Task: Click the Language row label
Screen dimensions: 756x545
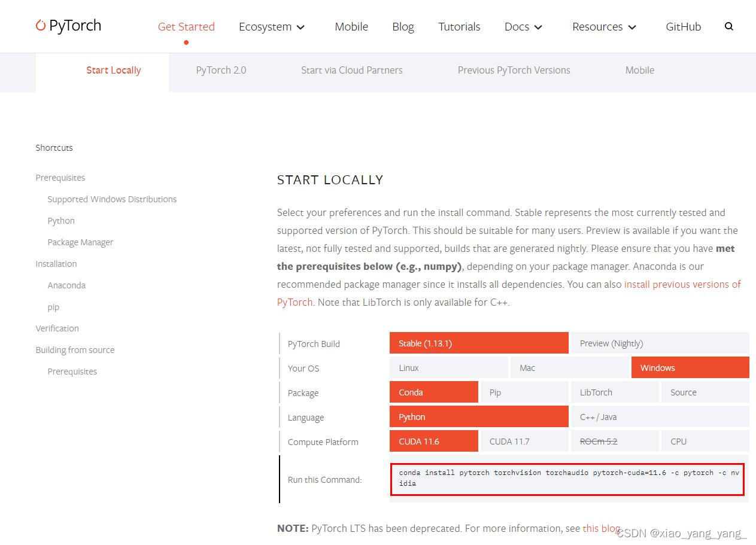Action: 306,418
